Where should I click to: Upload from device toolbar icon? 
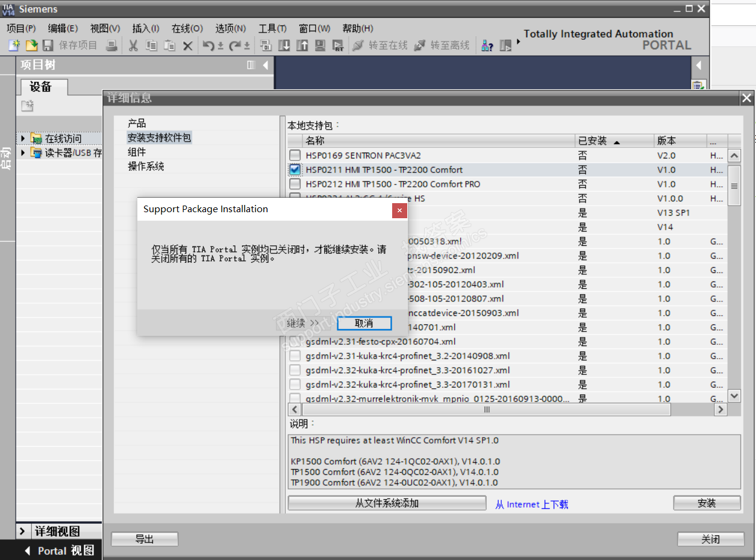(302, 45)
